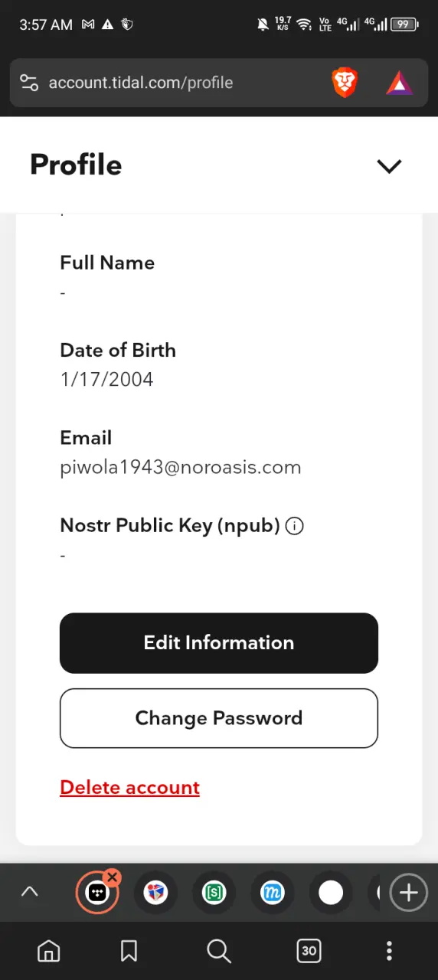Open site settings icon in address bar
The height and width of the screenshot is (980, 438).
coord(29,83)
